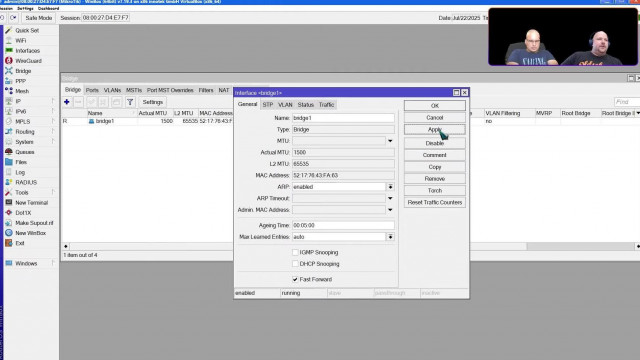Toggle Safe Mode button
Image resolution: width=640 pixels, height=360 pixels.
click(x=39, y=18)
